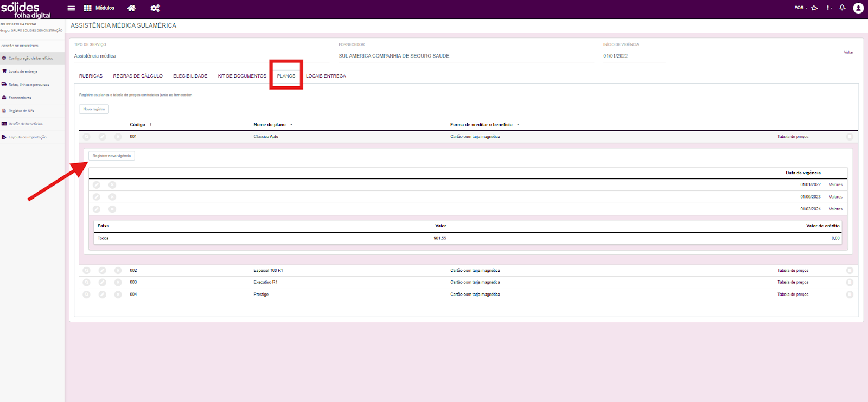Delete the 01/01/2022 vigência row
Viewport: 868px width, 402px height.
(x=112, y=185)
